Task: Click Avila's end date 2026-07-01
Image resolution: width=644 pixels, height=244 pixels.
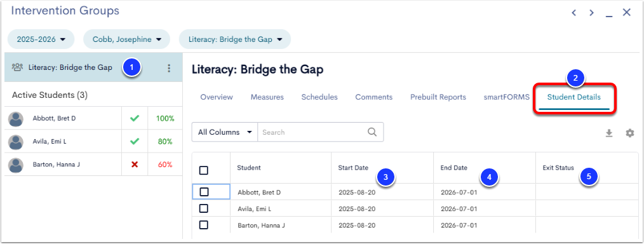Action: click(459, 208)
